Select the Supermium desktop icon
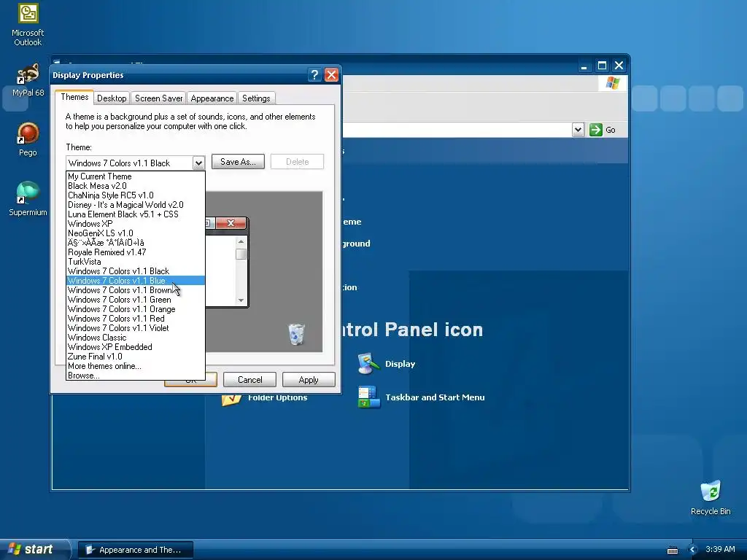 coord(28,199)
